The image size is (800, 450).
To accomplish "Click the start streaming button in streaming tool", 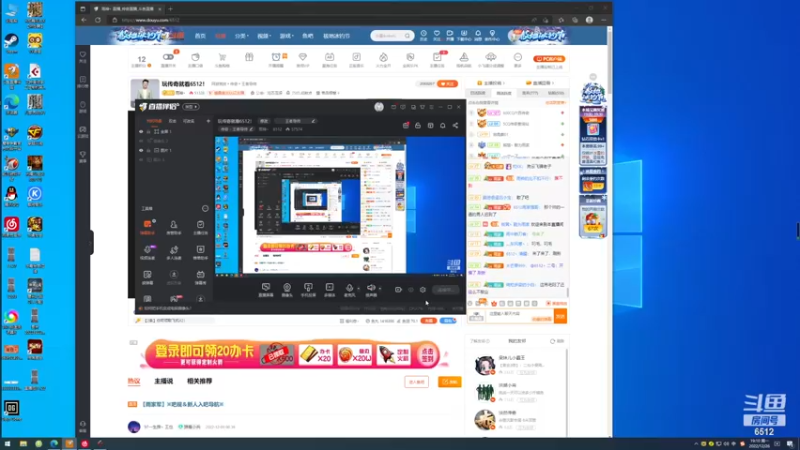I will [x=445, y=290].
